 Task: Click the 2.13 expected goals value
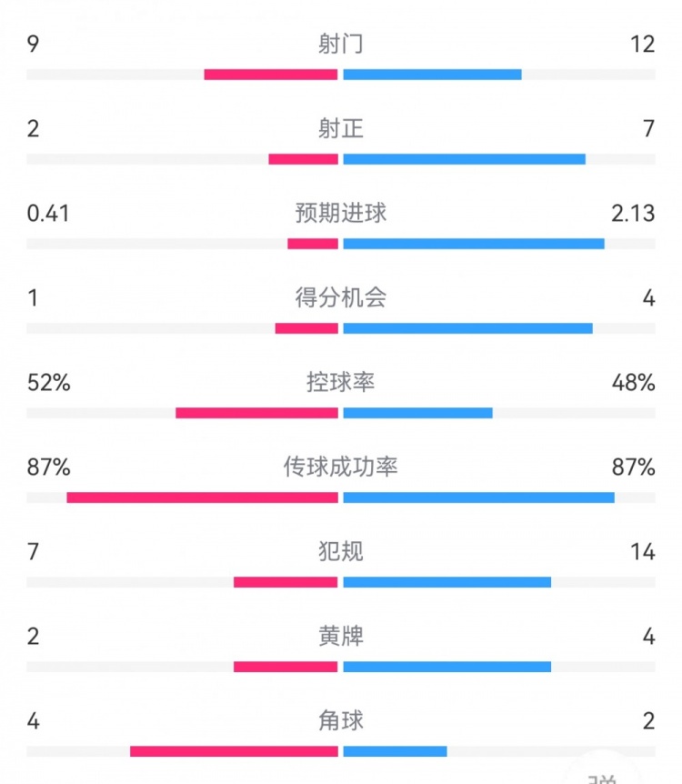633,213
